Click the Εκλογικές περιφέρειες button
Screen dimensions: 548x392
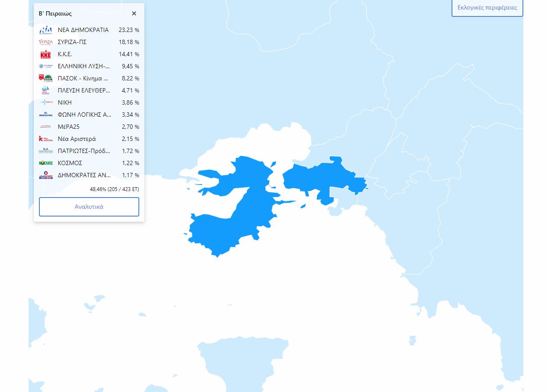[487, 8]
